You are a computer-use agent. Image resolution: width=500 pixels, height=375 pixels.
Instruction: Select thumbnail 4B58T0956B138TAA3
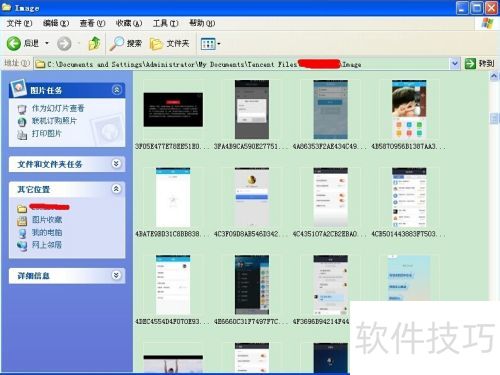409,109
